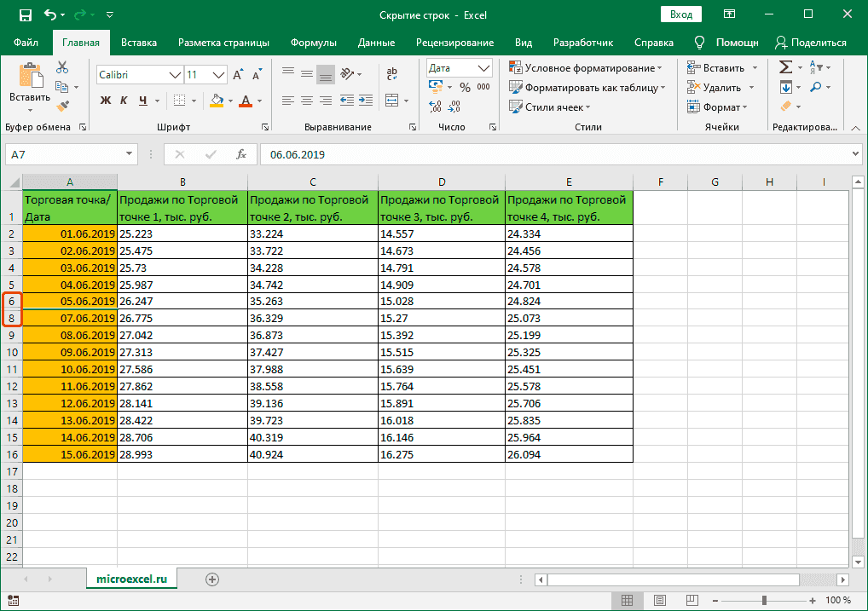Open the Вставка ribbon tab
The width and height of the screenshot is (868, 611).
pyautogui.click(x=139, y=43)
